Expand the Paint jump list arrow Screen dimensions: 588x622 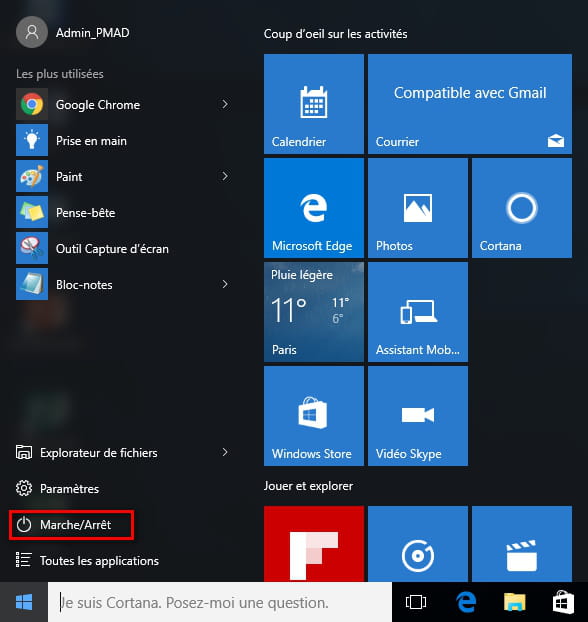[x=225, y=176]
